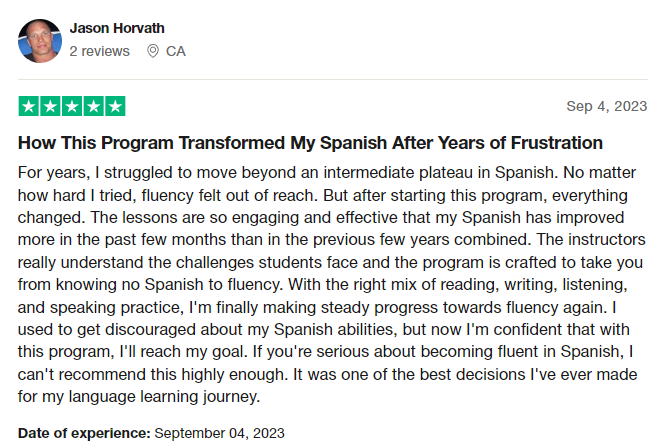Click the word Frustration in the headline

click(x=556, y=143)
